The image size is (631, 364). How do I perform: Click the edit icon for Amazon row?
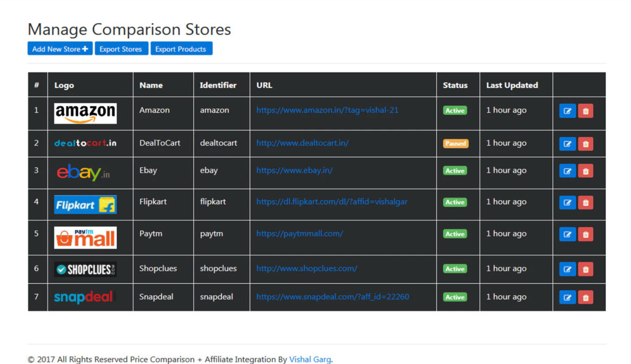[567, 111]
